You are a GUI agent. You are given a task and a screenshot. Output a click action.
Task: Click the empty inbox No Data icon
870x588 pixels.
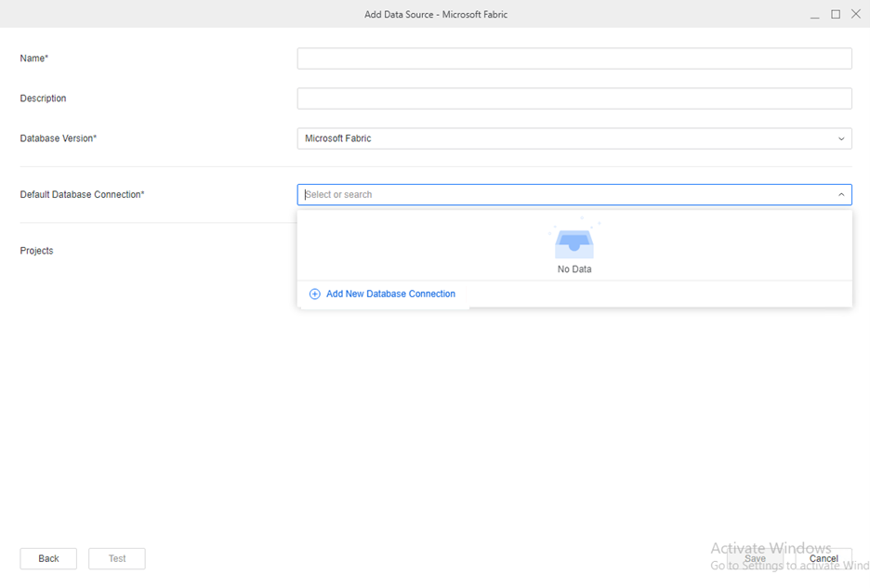[574, 242]
